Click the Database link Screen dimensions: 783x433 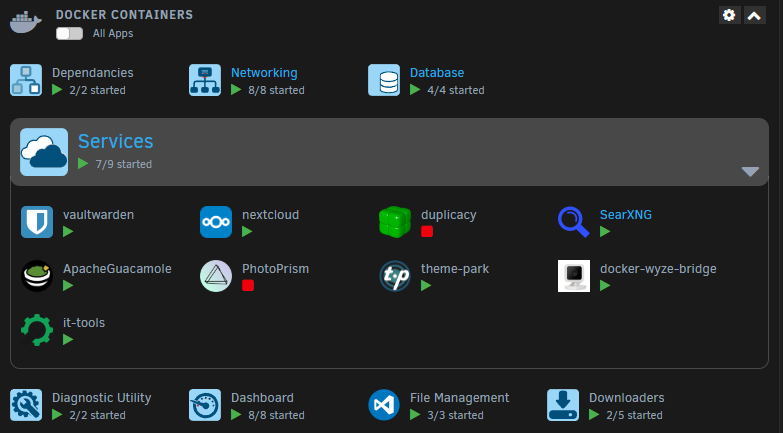pos(437,73)
